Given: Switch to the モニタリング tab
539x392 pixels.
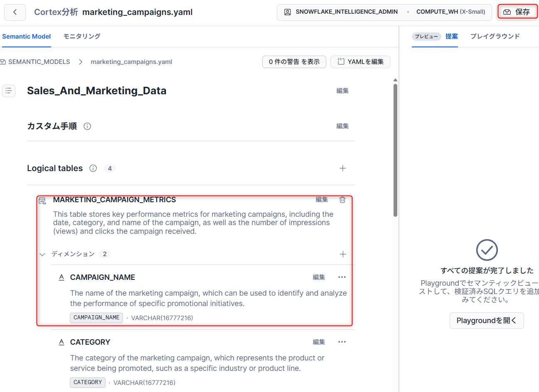Looking at the screenshot, I should tap(82, 37).
